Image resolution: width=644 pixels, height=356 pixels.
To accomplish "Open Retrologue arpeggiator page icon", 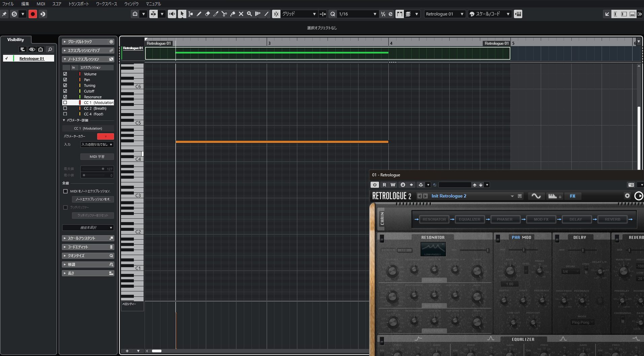I will (553, 196).
